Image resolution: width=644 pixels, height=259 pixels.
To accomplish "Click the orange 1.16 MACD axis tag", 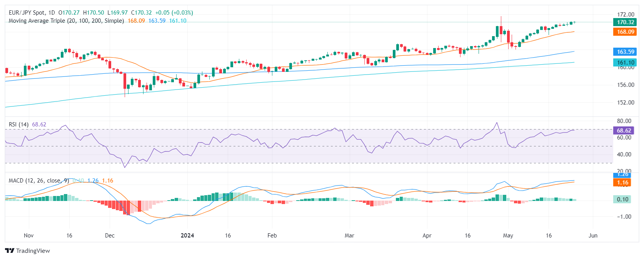I will click(622, 183).
